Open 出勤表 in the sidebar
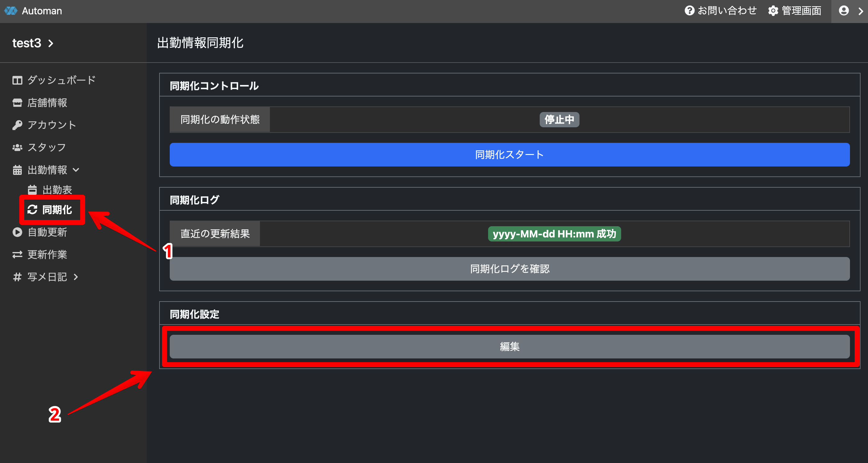 tap(57, 190)
